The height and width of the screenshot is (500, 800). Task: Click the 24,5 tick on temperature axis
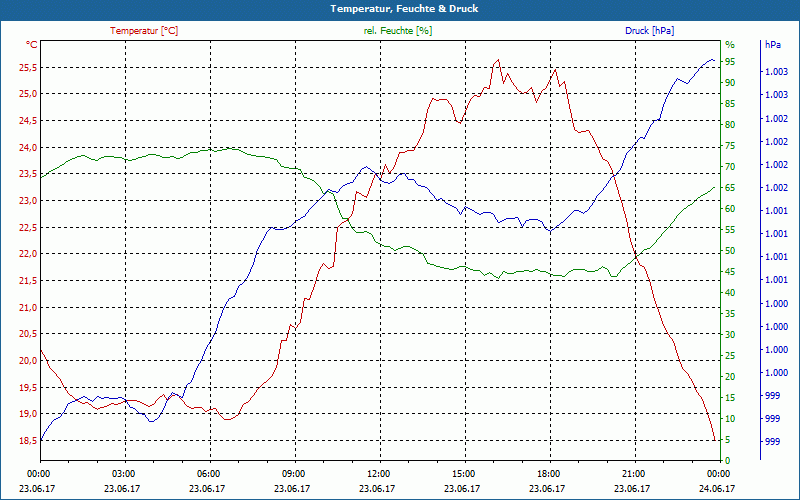pyautogui.click(x=28, y=121)
